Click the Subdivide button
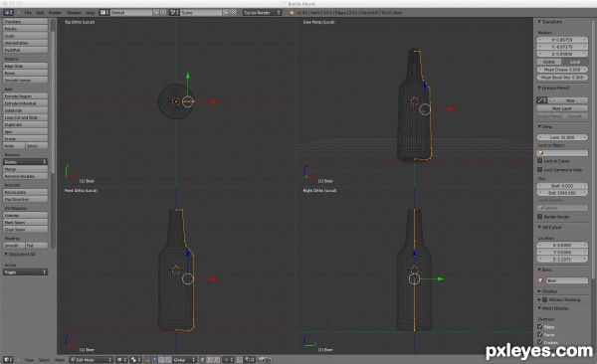Viewport: 597px width, 364px height. [x=25, y=110]
